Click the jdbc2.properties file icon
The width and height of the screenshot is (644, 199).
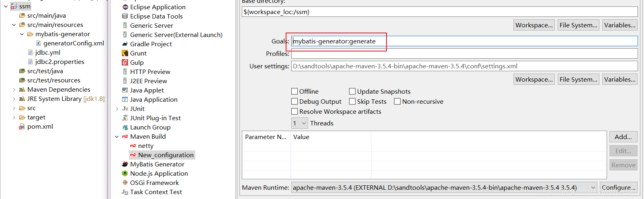[x=31, y=62]
